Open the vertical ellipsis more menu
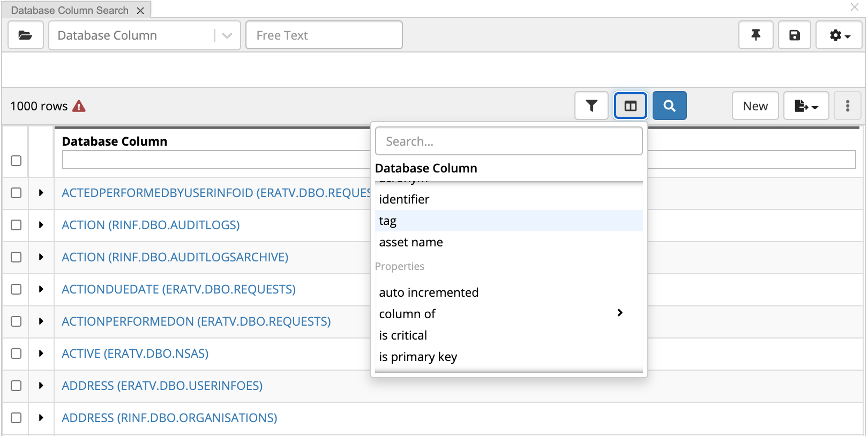This screenshot has height=436, width=868. (x=847, y=106)
